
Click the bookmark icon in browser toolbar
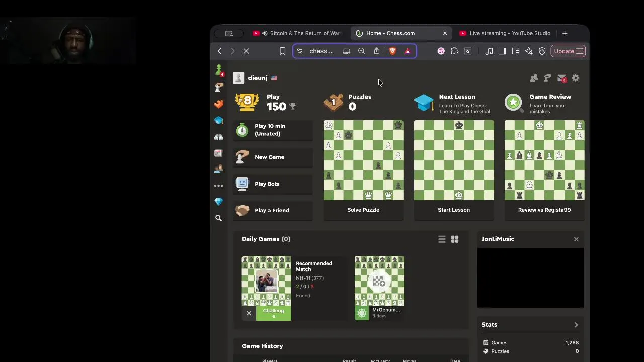click(282, 51)
